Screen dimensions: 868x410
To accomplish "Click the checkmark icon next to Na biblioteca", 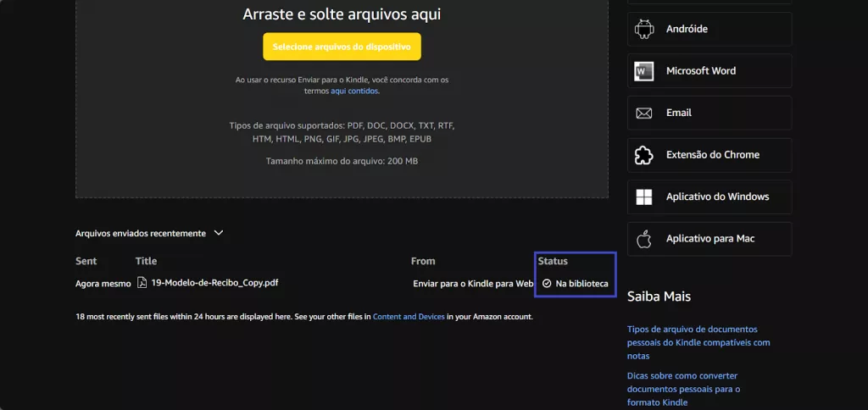I will 547,283.
